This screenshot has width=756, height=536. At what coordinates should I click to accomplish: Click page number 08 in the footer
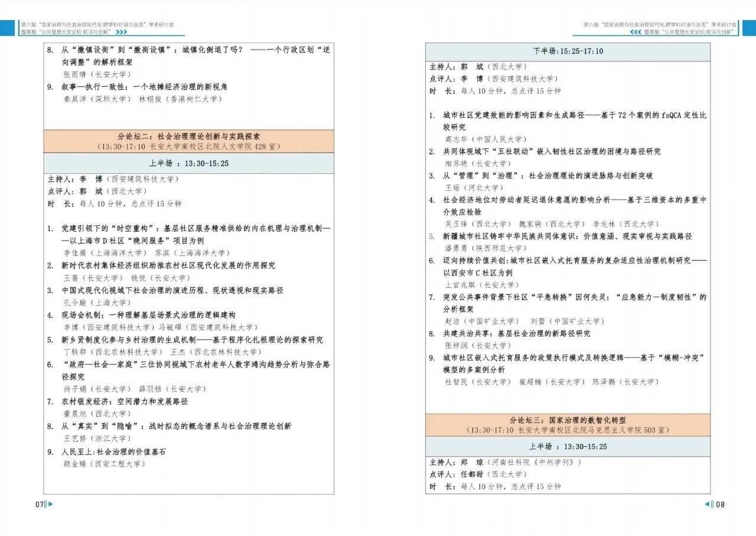(x=720, y=504)
